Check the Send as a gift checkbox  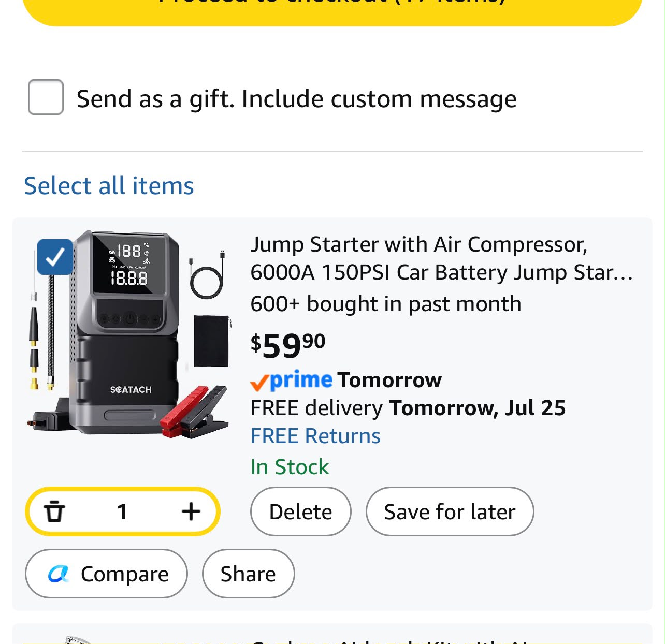46,97
